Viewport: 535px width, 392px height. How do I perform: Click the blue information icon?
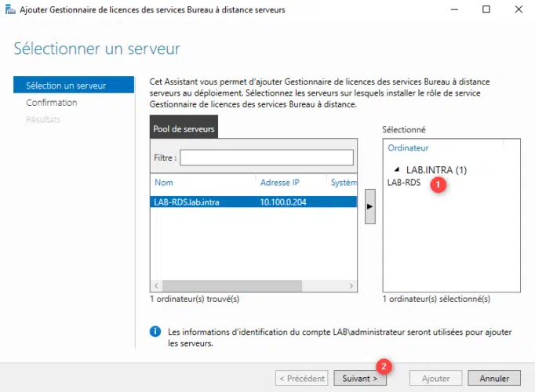[155, 332]
